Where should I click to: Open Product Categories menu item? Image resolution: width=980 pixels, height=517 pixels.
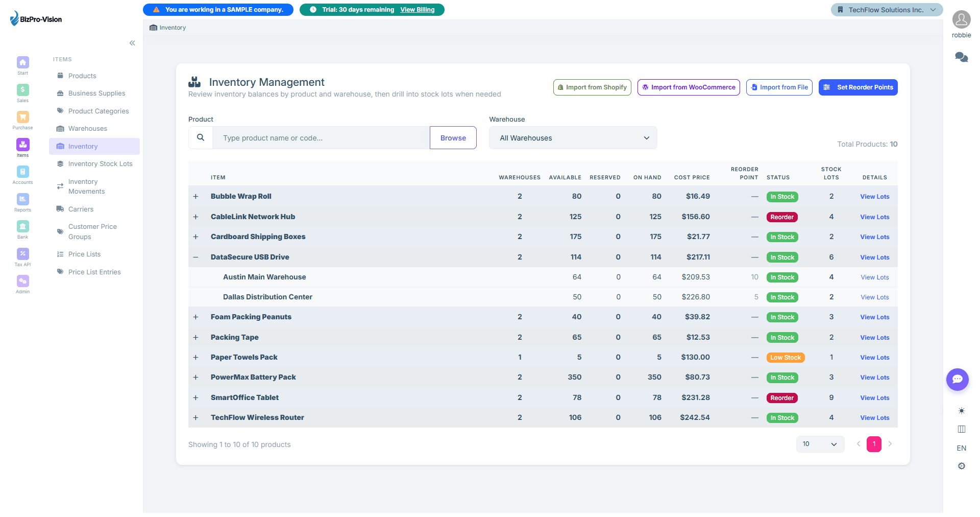pyautogui.click(x=94, y=111)
